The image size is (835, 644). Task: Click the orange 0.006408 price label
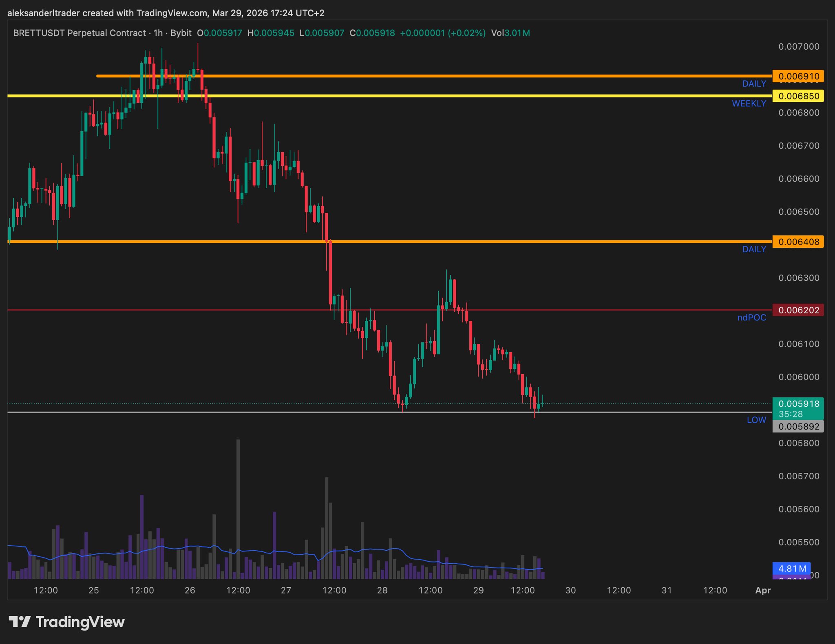coord(798,242)
